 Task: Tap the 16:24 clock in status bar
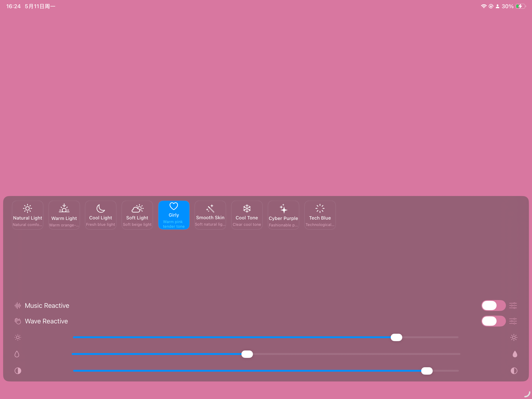coord(13,6)
